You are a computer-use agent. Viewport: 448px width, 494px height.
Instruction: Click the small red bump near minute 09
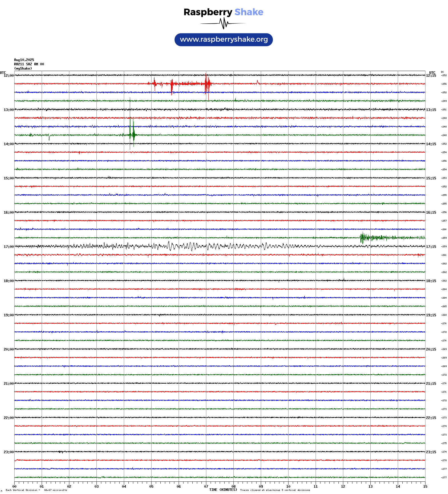pyautogui.click(x=258, y=82)
